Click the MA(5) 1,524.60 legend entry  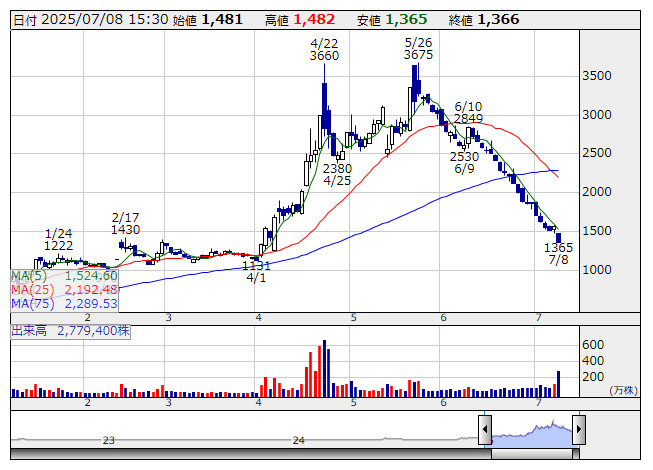(64, 276)
